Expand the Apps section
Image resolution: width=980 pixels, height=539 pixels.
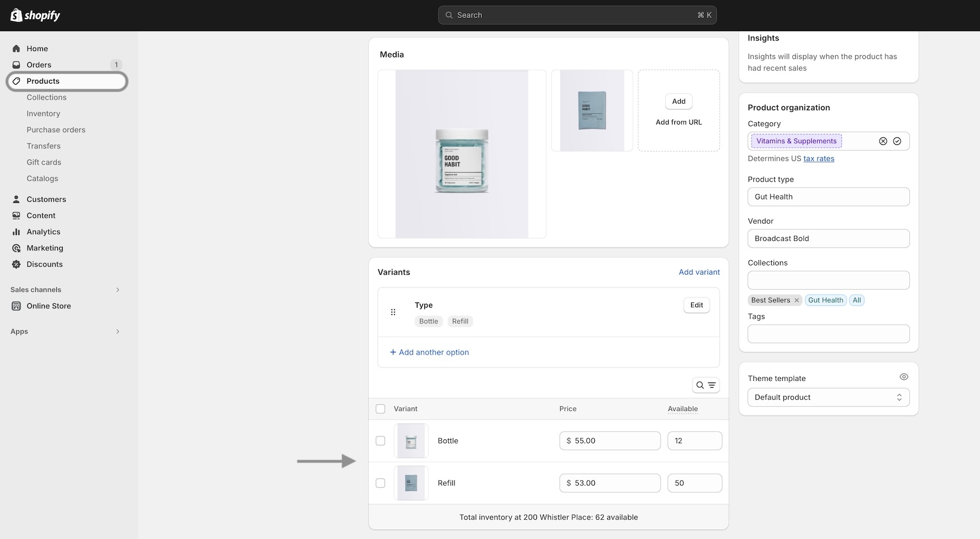118,332
